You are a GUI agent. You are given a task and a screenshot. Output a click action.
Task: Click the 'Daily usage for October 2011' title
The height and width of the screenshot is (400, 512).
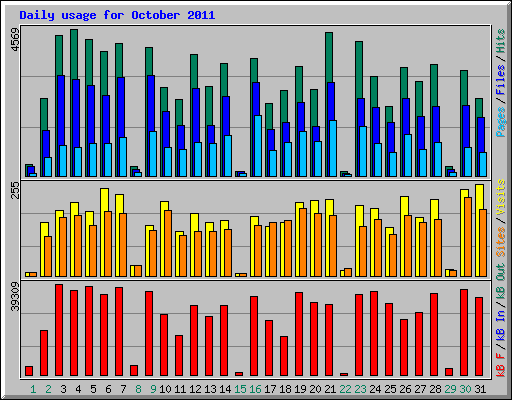tap(117, 15)
